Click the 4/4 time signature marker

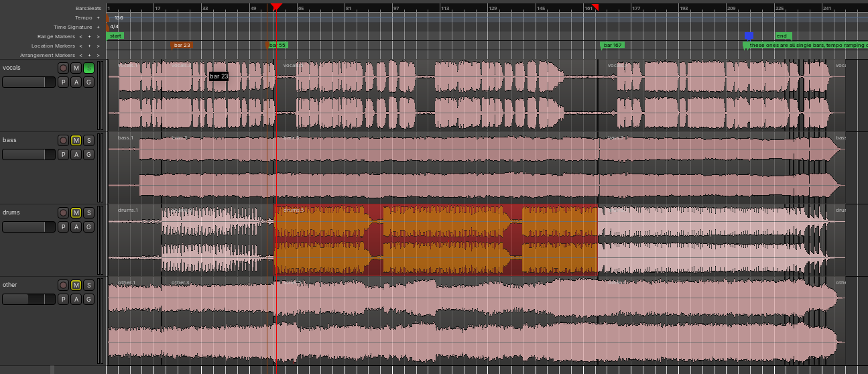(114, 27)
